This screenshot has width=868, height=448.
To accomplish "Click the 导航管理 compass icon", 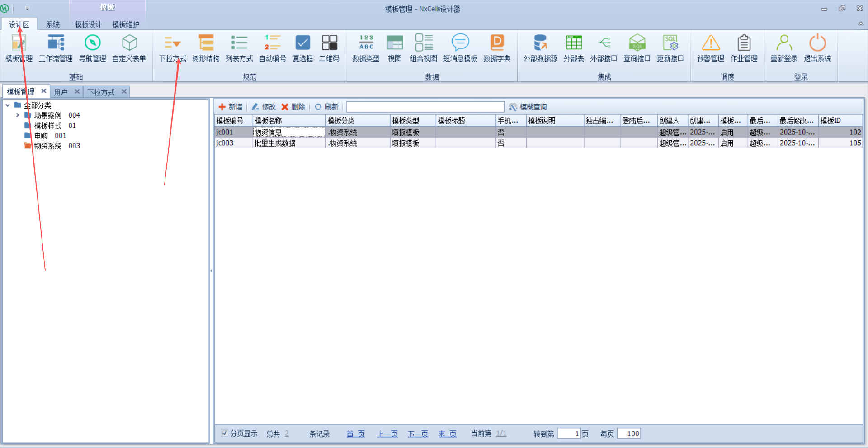I will pyautogui.click(x=92, y=43).
